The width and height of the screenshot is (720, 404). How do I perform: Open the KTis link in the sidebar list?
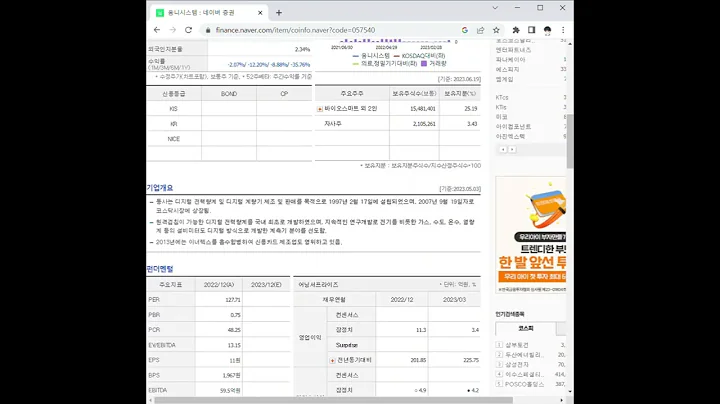[501, 107]
